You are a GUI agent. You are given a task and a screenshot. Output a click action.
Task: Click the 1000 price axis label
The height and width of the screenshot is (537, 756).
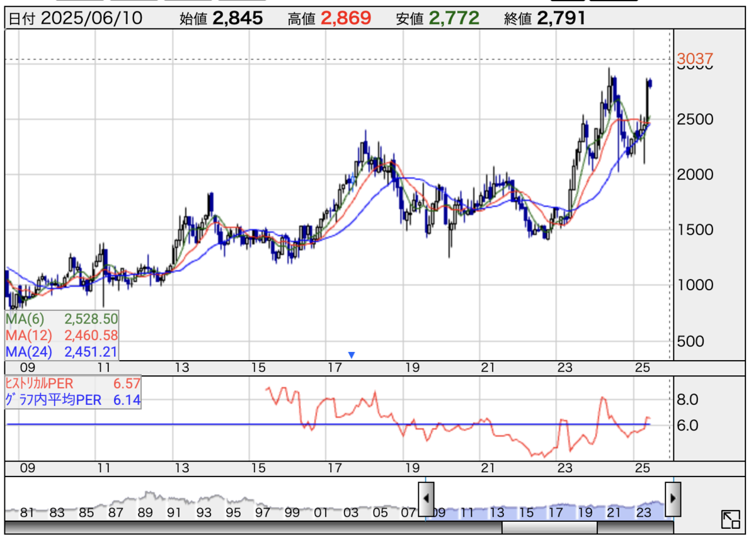(696, 285)
